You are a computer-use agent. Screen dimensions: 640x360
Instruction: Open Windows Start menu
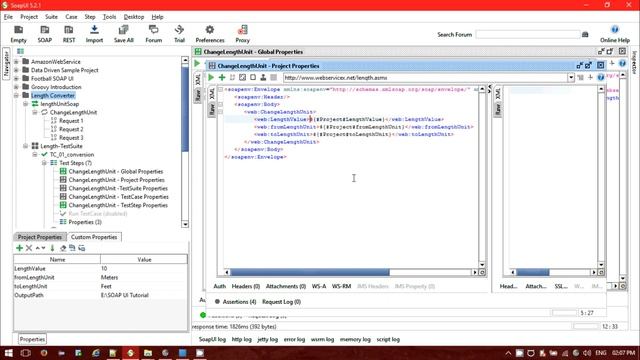click(8, 353)
